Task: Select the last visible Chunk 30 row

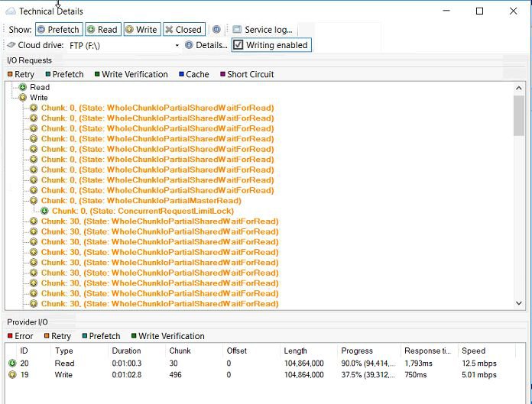Action: [x=160, y=304]
